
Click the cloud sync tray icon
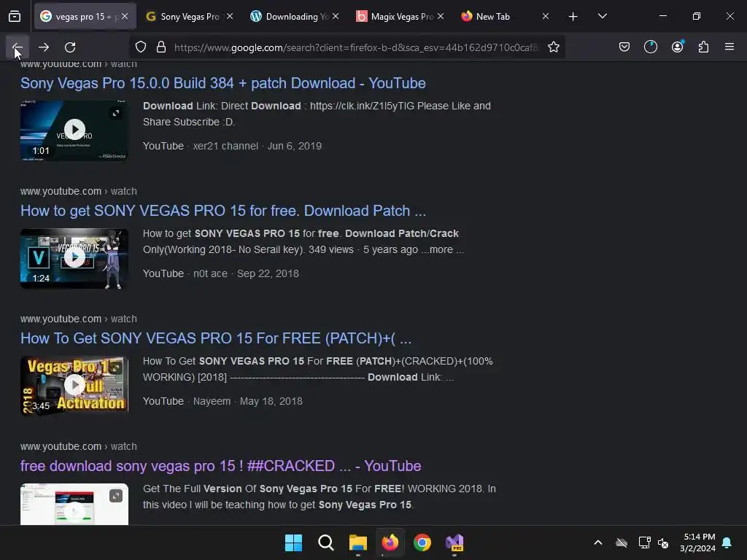point(622,542)
